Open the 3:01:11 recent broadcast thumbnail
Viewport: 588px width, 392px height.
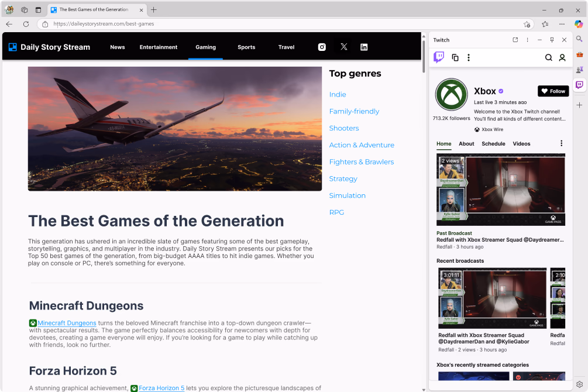(x=493, y=298)
